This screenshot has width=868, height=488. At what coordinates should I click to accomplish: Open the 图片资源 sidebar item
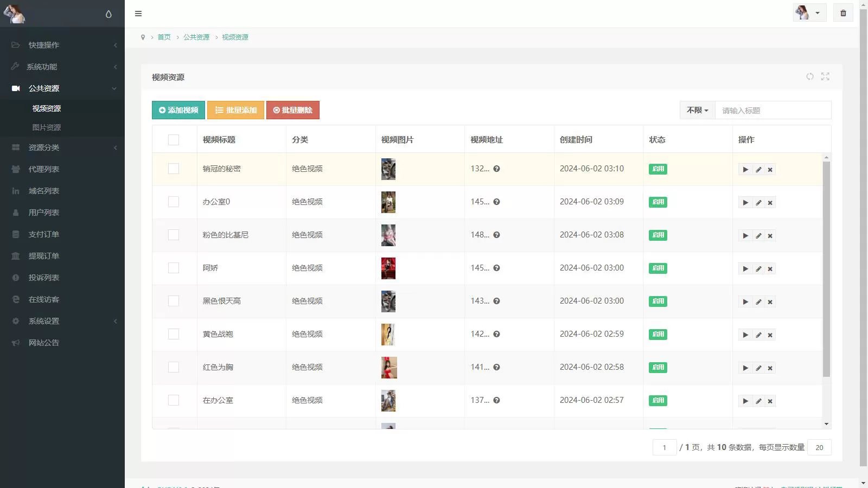tap(46, 127)
